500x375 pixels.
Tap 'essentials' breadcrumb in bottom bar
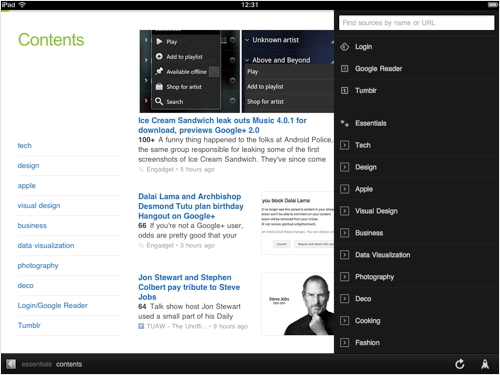[37, 364]
